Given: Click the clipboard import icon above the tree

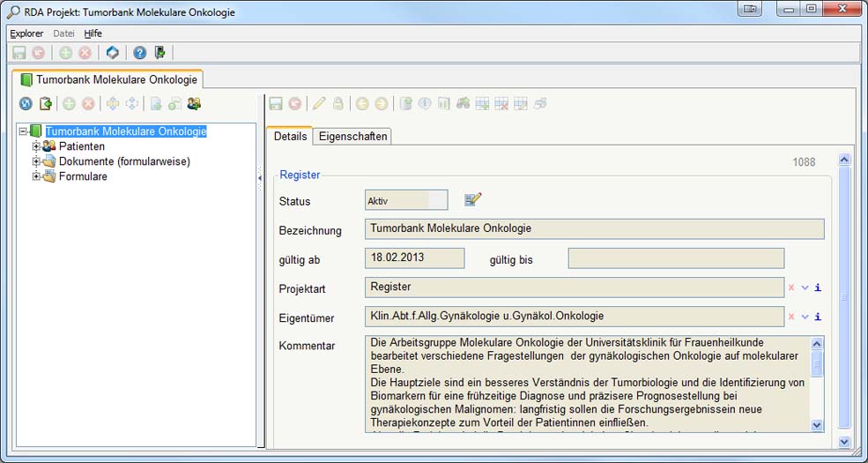Looking at the screenshot, I should click(x=46, y=104).
